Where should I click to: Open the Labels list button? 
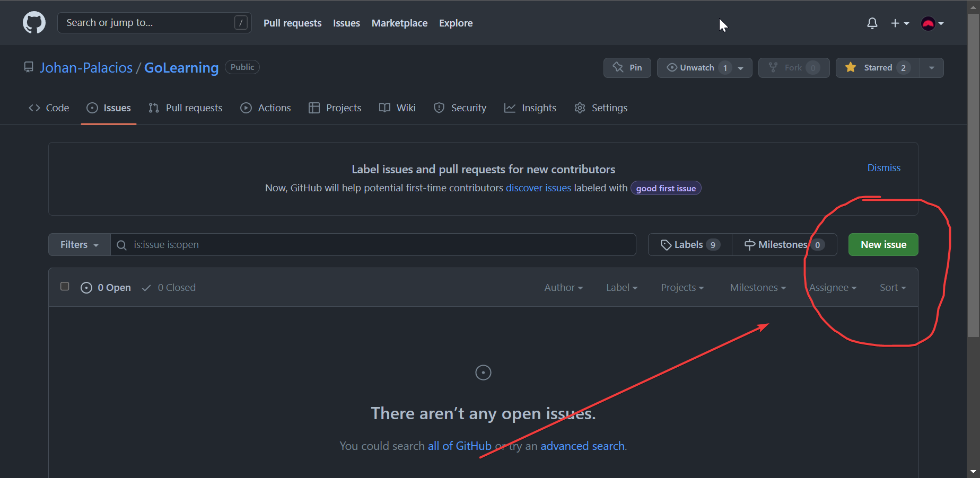tap(690, 245)
